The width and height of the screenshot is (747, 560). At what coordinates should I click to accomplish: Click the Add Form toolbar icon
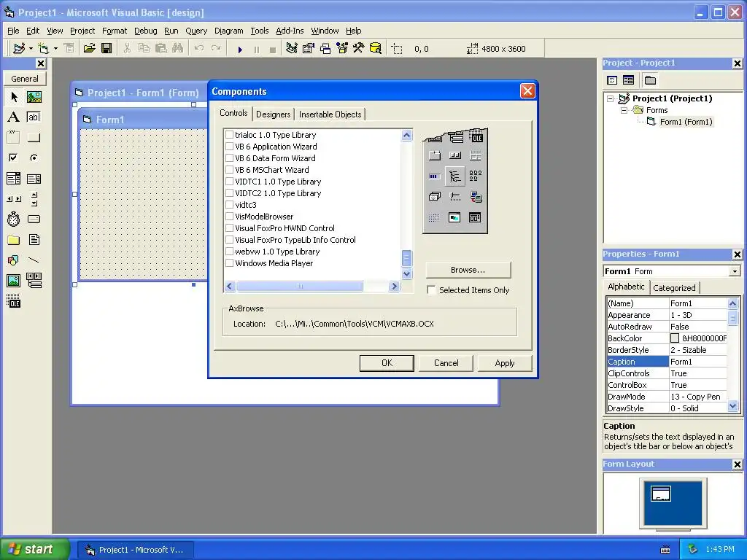click(x=43, y=49)
